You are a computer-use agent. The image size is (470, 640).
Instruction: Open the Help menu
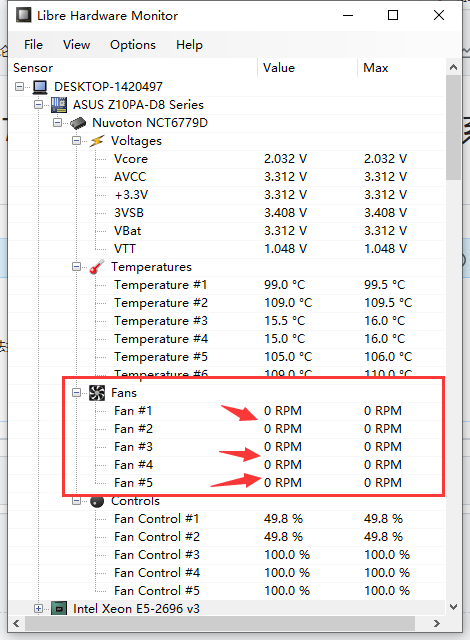click(x=189, y=45)
